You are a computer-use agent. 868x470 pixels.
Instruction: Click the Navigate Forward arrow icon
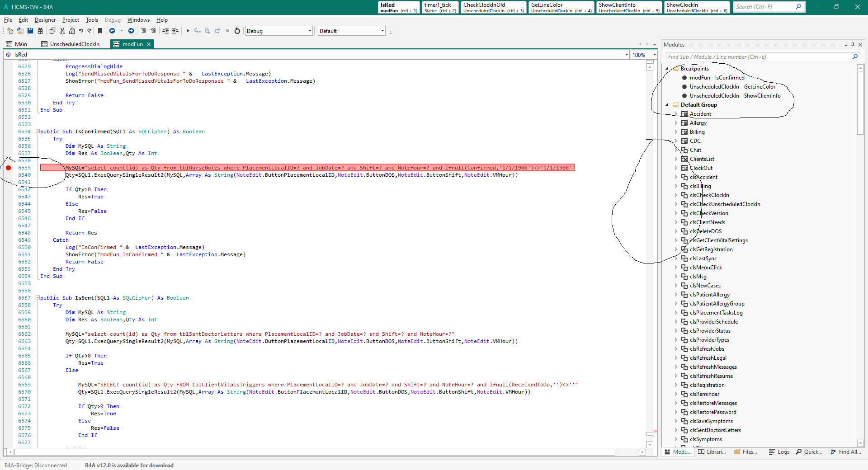click(131, 31)
